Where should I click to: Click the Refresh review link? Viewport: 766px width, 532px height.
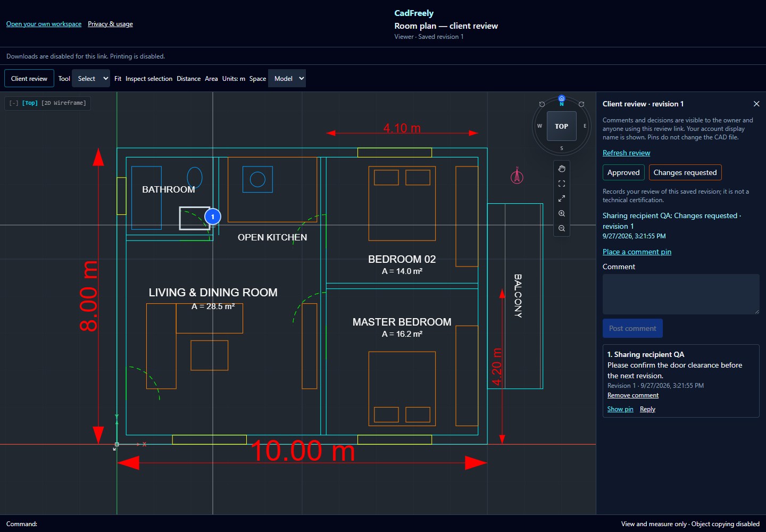click(626, 153)
